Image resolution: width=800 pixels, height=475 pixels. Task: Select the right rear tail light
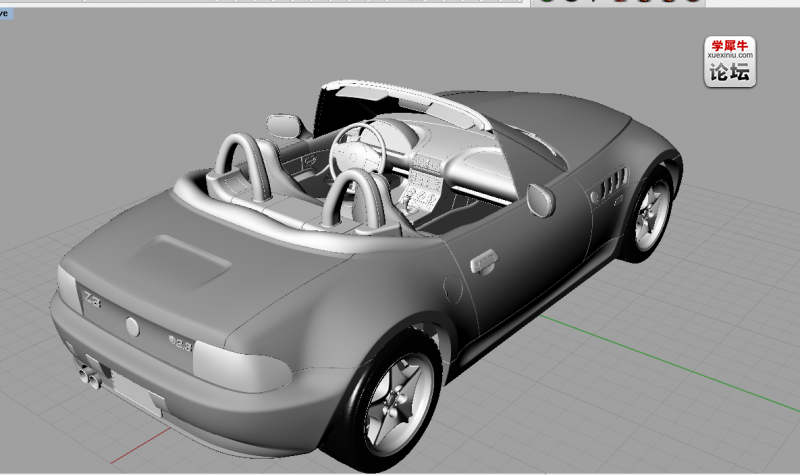coord(241,367)
